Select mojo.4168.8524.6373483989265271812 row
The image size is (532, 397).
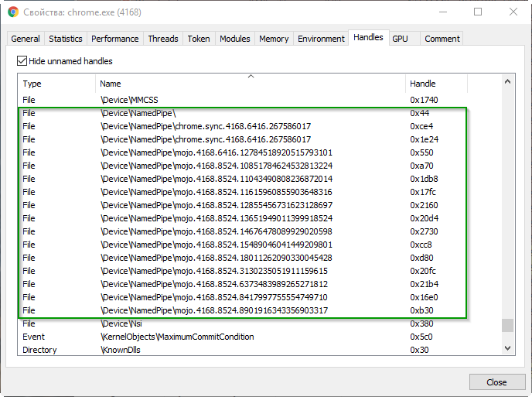(x=243, y=284)
